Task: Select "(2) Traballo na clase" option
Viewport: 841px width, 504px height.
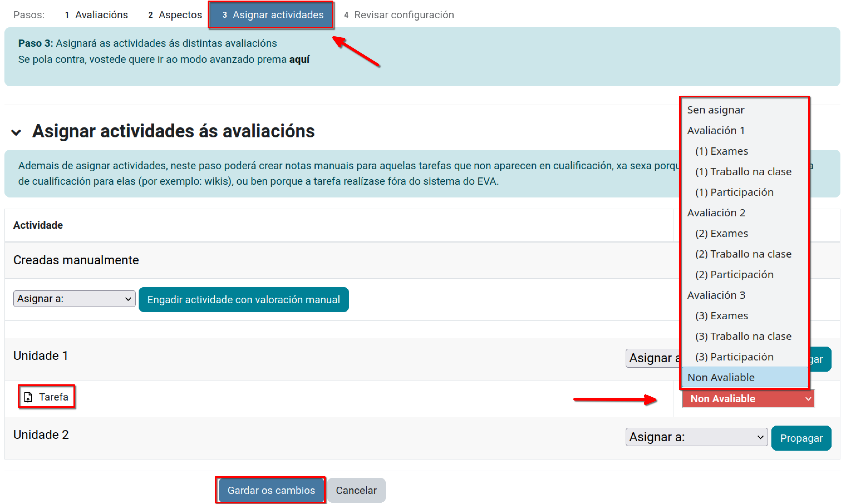Action: point(743,254)
